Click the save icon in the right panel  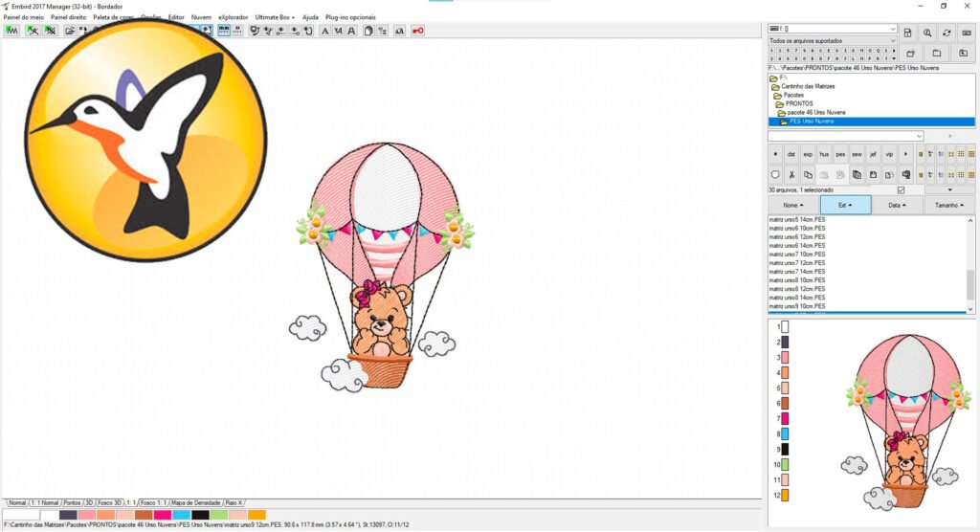[x=907, y=33]
